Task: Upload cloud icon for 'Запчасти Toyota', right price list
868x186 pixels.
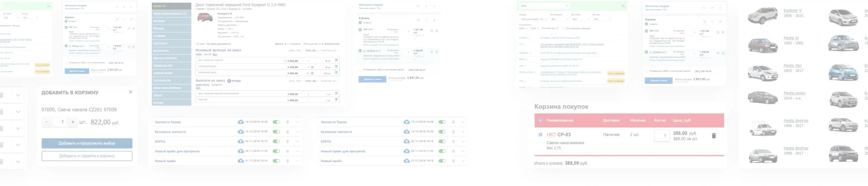Action: (406, 122)
